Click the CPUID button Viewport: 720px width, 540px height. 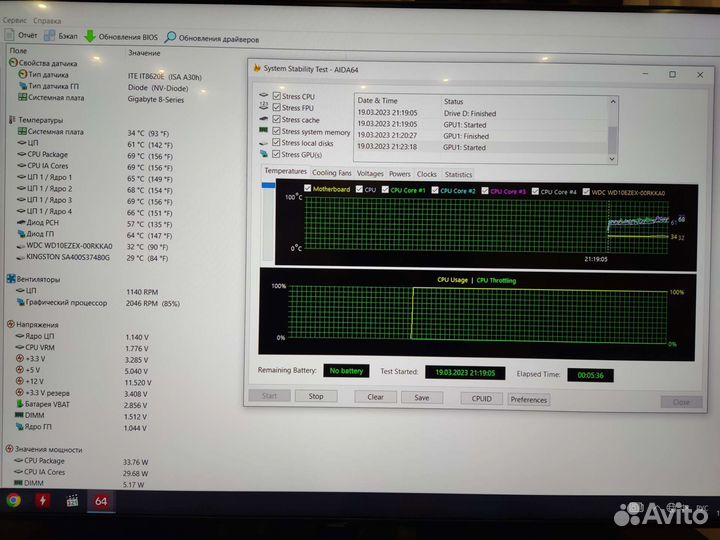tap(481, 397)
